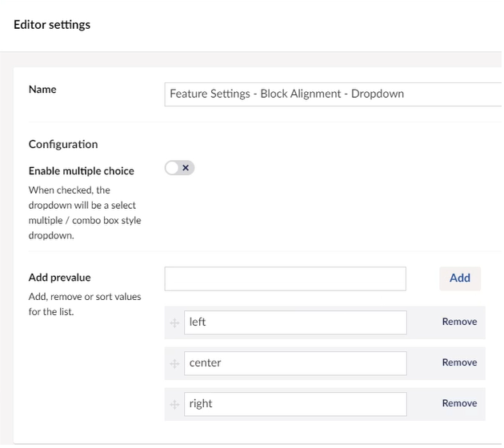Image resolution: width=504 pixels, height=448 pixels.
Task: Focus the empty new prevalue input box
Action: click(x=285, y=278)
